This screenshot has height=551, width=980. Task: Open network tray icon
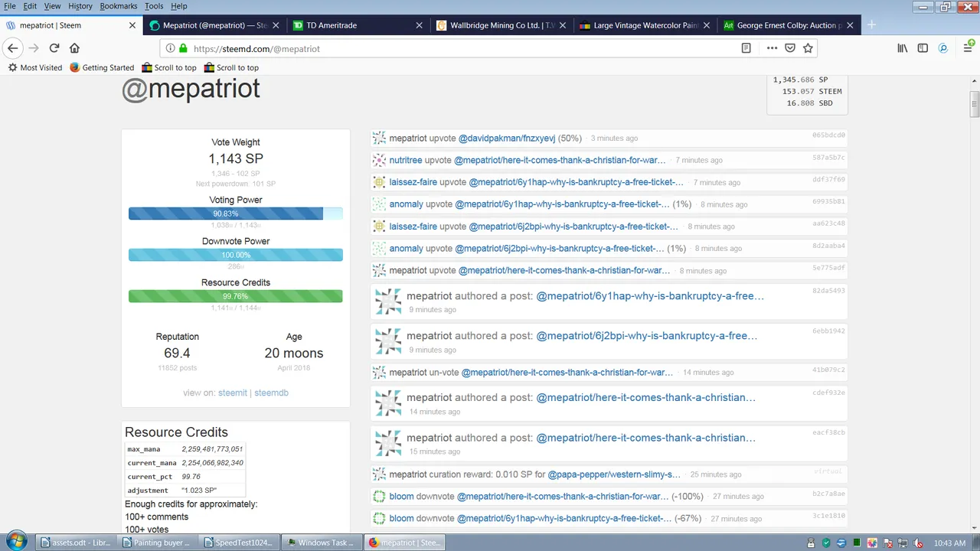(x=903, y=543)
